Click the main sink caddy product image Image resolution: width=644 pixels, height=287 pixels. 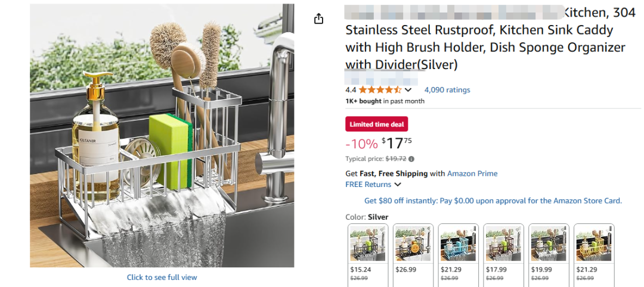pyautogui.click(x=162, y=136)
